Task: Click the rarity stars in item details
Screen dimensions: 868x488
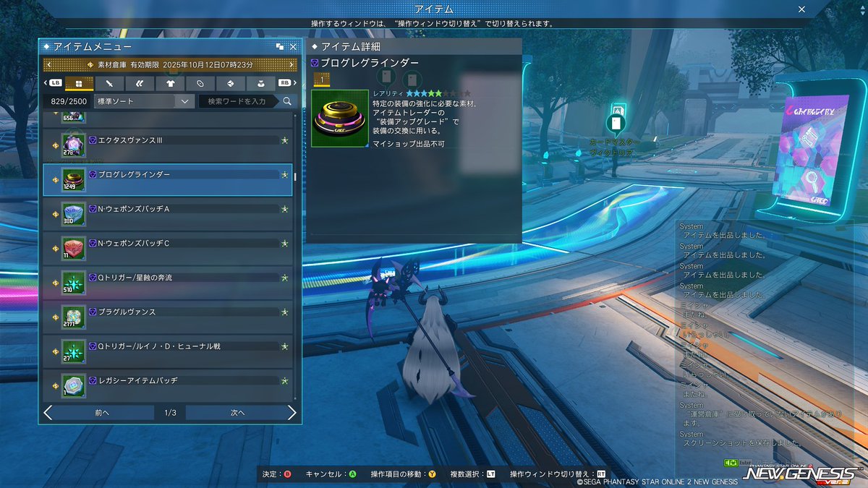Action: pyautogui.click(x=438, y=93)
